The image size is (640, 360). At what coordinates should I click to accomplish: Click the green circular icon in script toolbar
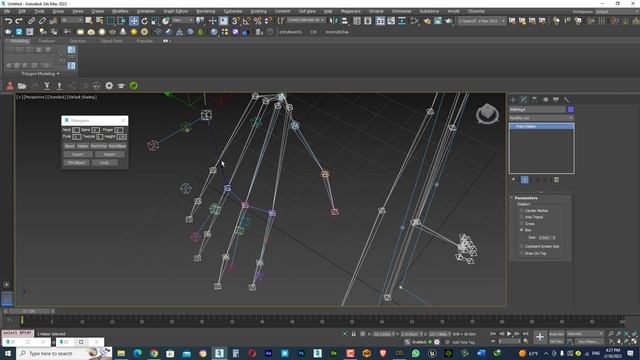[133, 86]
